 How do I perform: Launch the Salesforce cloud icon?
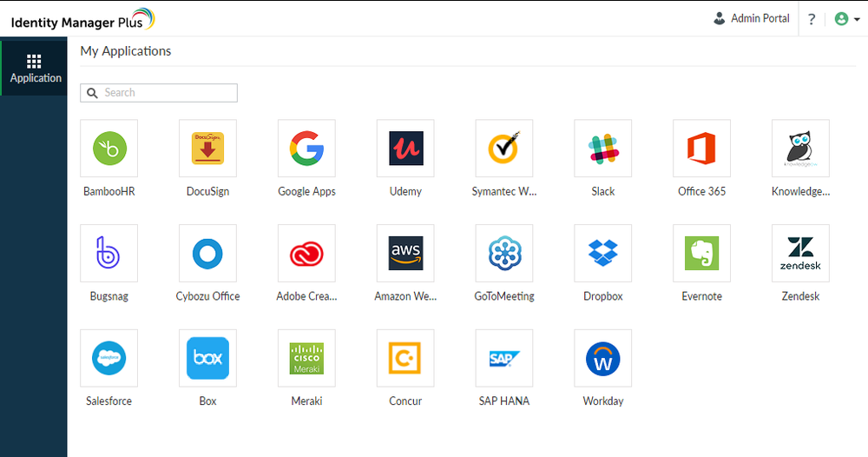tap(109, 359)
